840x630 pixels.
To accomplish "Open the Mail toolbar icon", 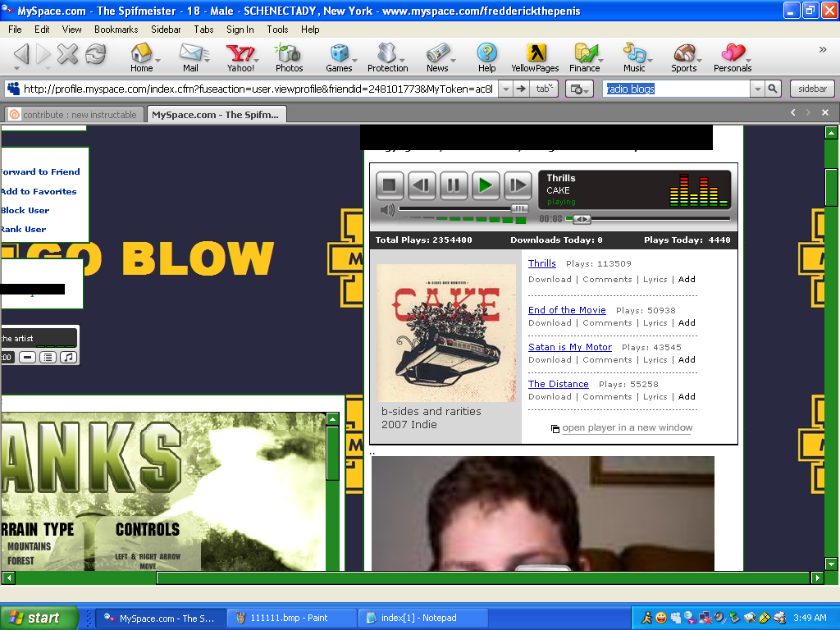I will (x=190, y=58).
